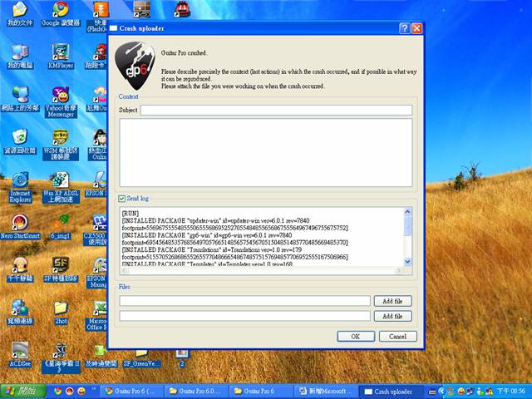This screenshot has width=532, height=399.
Task: Switch to Guitar Pro 6.0 folder taskbar item
Action: [x=197, y=392]
